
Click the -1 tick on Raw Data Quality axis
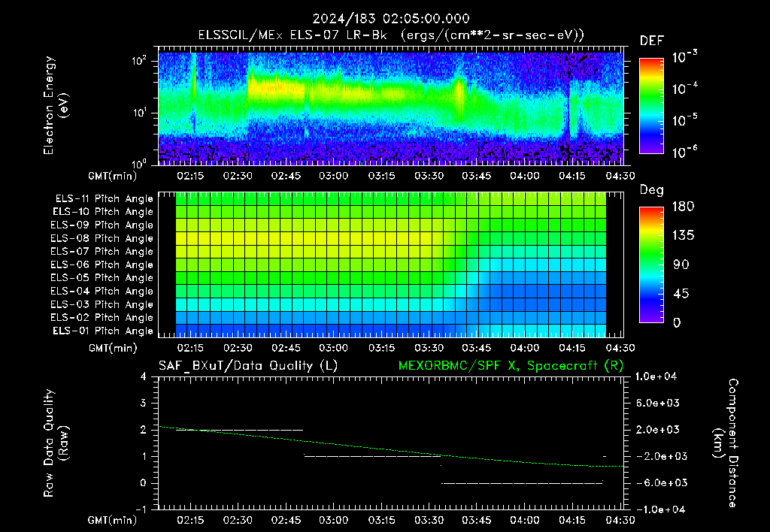tap(141, 509)
